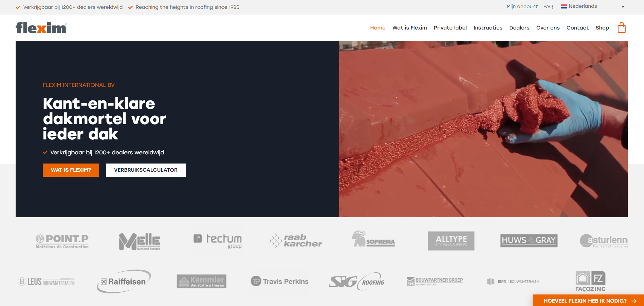This screenshot has height=306, width=644.
Task: Click the Kemmler Baustoffe logo
Action: pyautogui.click(x=201, y=281)
